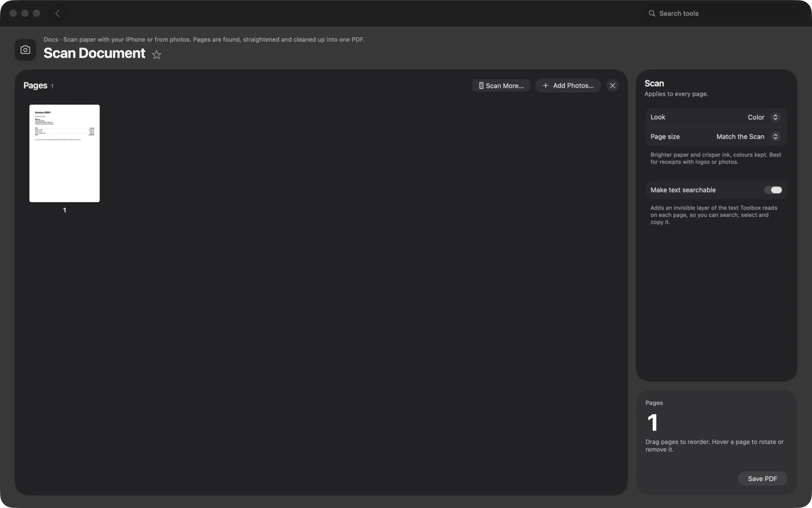Click the back arrow in title bar

(x=57, y=13)
